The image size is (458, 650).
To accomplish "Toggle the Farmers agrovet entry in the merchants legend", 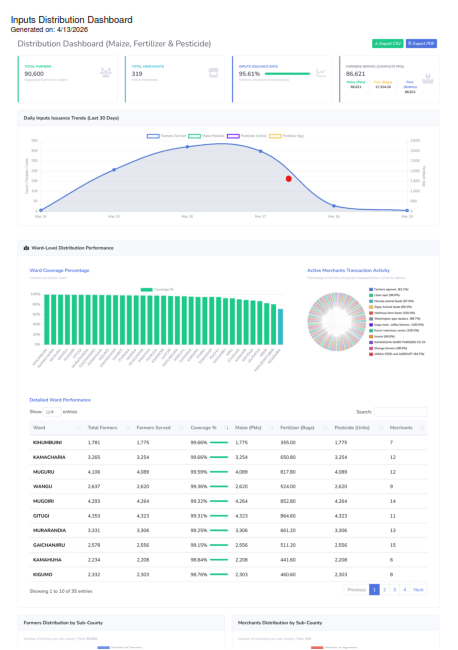I will click(389, 289).
